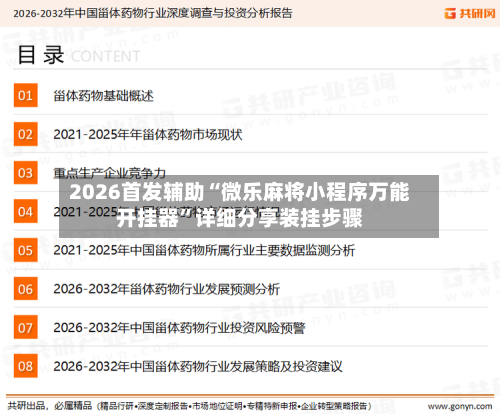
Task: Select the orange 08 chapter badge
Action: [x=26, y=366]
